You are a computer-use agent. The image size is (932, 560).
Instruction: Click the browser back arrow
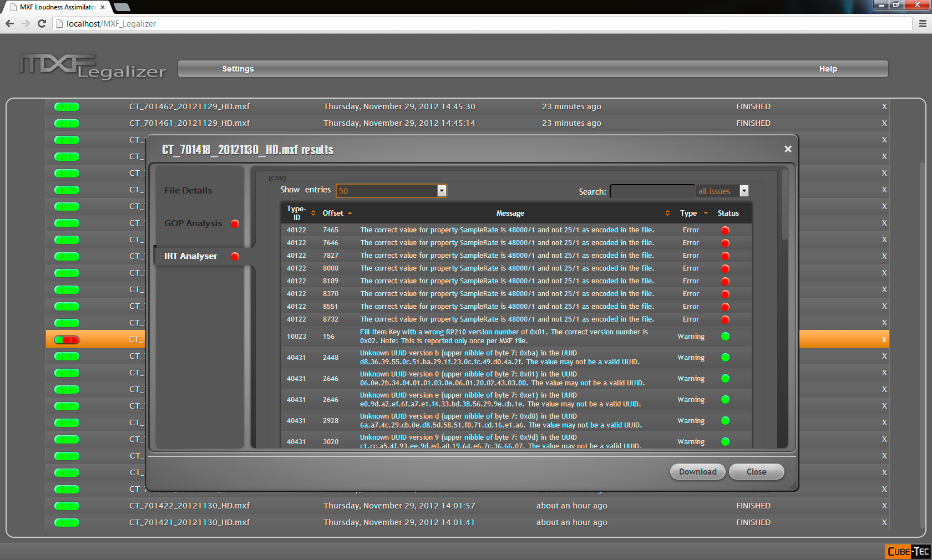(9, 23)
